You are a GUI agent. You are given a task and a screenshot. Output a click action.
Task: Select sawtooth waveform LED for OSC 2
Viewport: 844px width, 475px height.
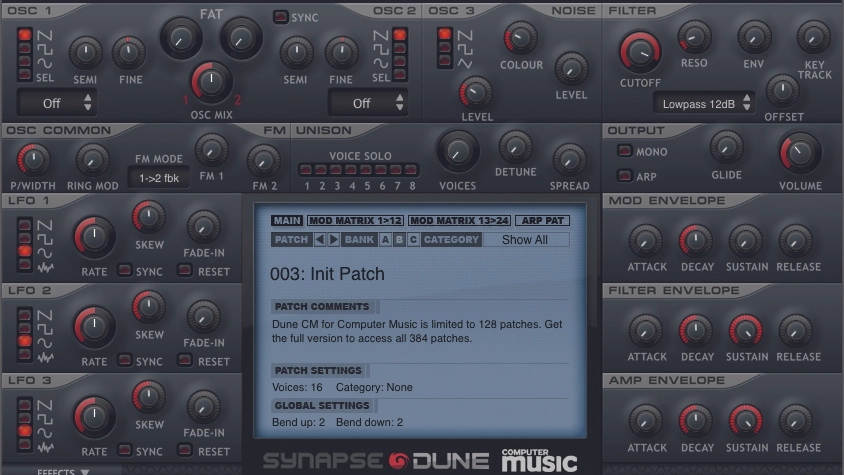coord(399,36)
